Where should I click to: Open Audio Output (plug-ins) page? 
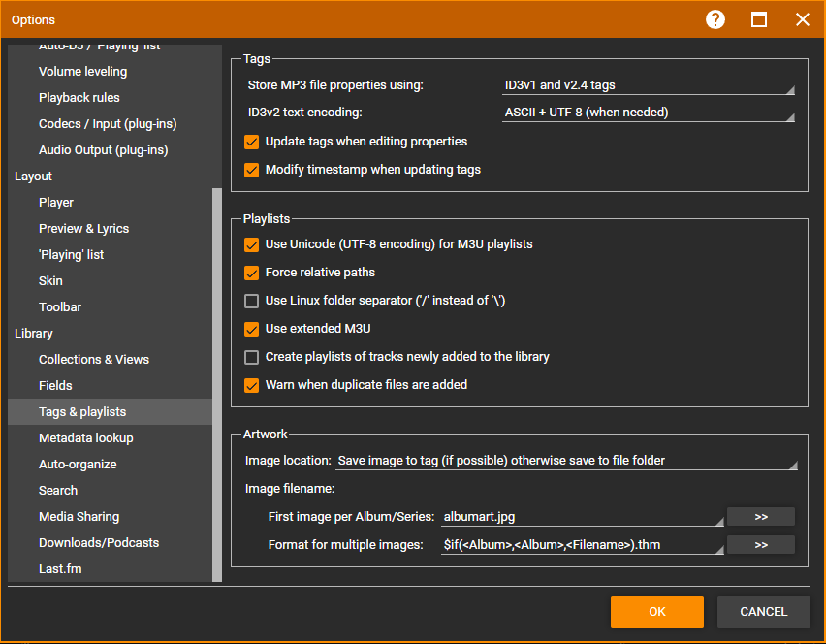[x=110, y=150]
